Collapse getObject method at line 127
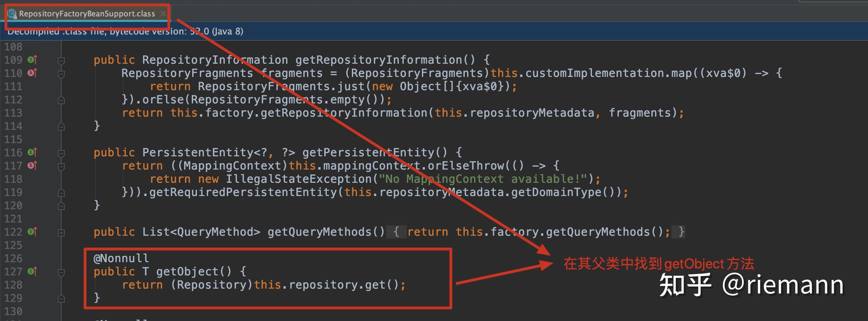 click(61, 273)
